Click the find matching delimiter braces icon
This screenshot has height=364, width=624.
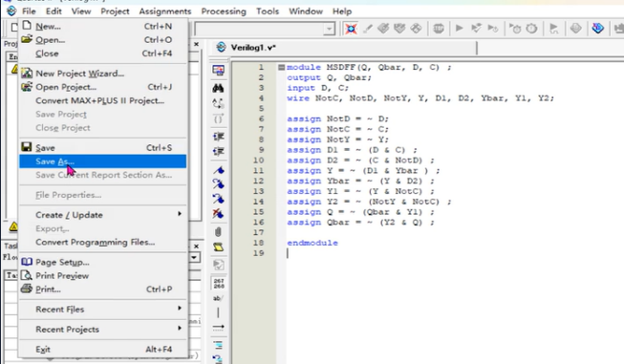coord(218,119)
